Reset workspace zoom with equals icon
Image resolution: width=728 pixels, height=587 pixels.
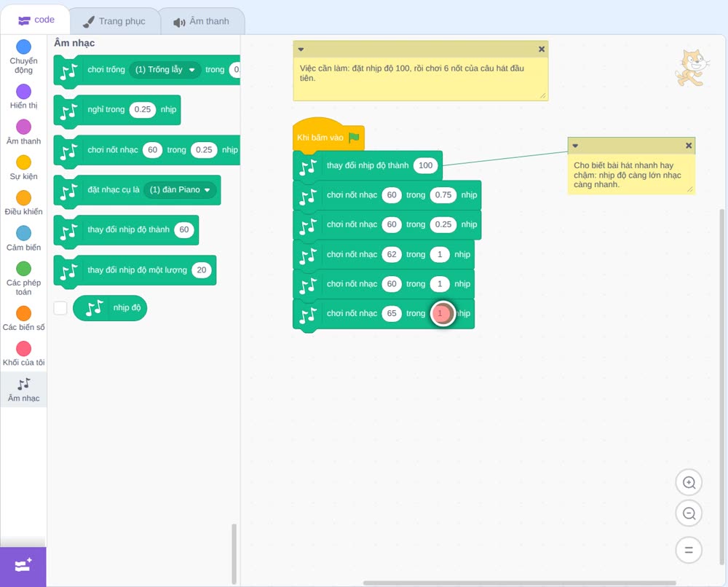[689, 550]
